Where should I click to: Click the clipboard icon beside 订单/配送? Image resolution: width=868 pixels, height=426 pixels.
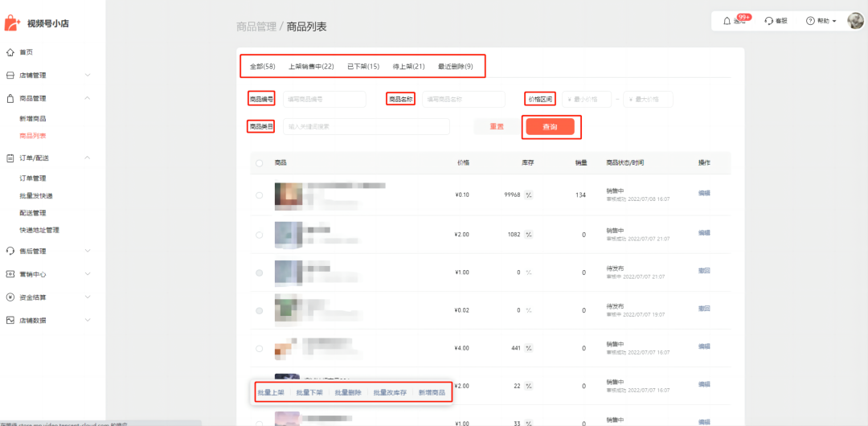click(x=10, y=158)
